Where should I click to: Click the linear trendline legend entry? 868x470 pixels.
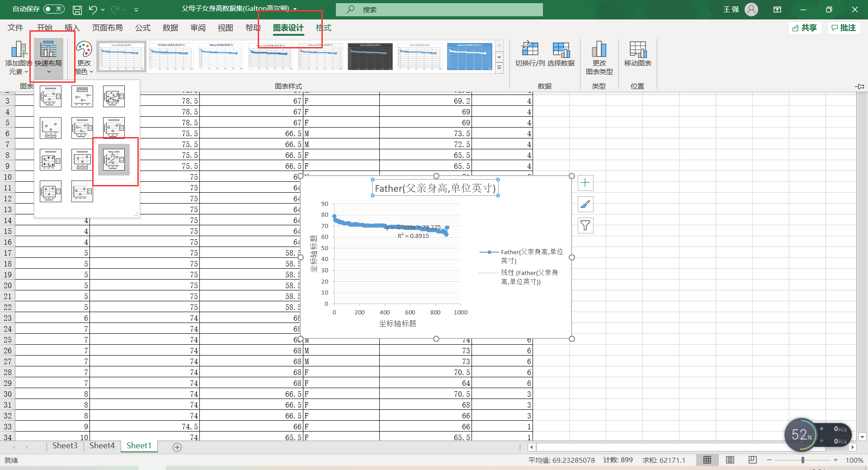click(519, 277)
